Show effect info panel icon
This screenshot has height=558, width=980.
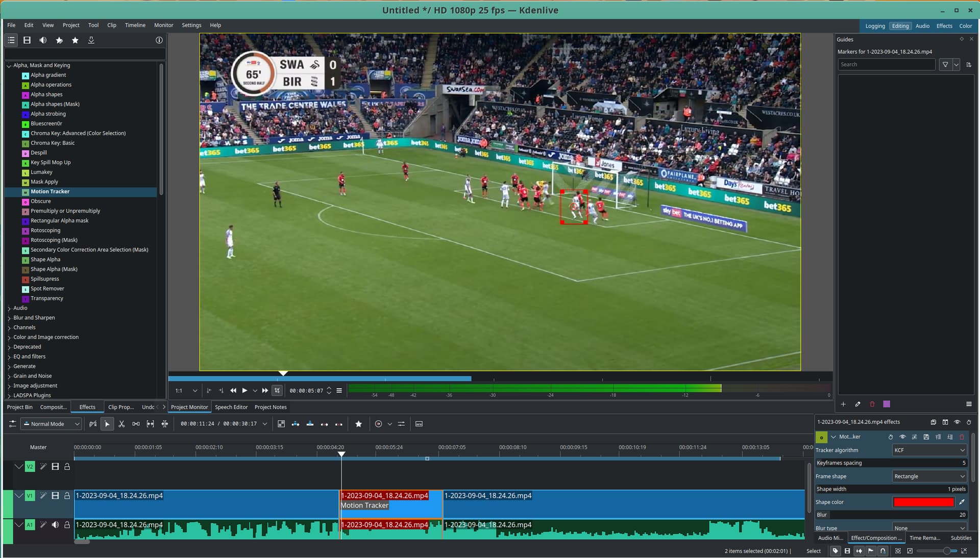click(x=159, y=40)
